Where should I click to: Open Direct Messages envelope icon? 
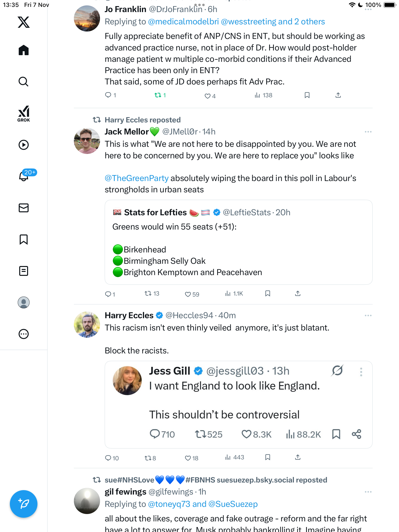24,208
